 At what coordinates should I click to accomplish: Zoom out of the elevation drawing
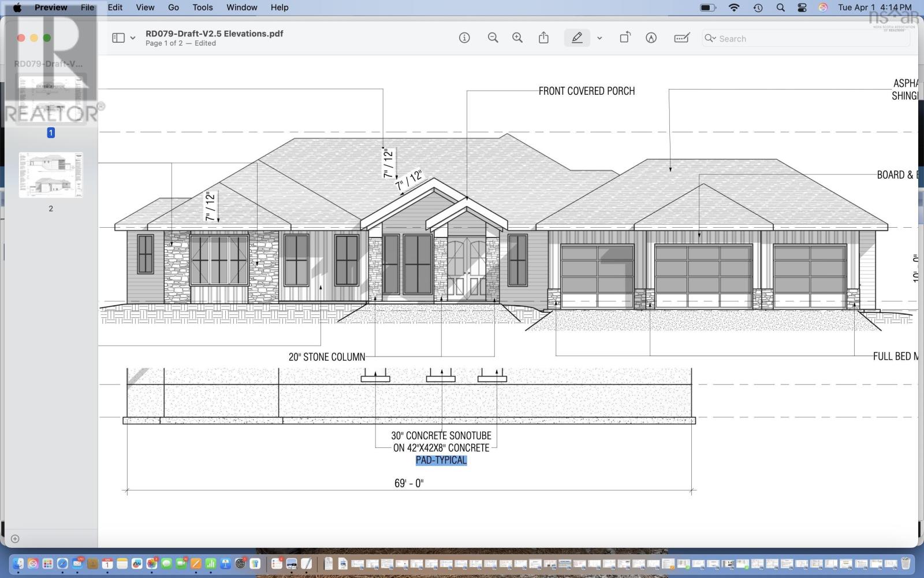(x=493, y=38)
